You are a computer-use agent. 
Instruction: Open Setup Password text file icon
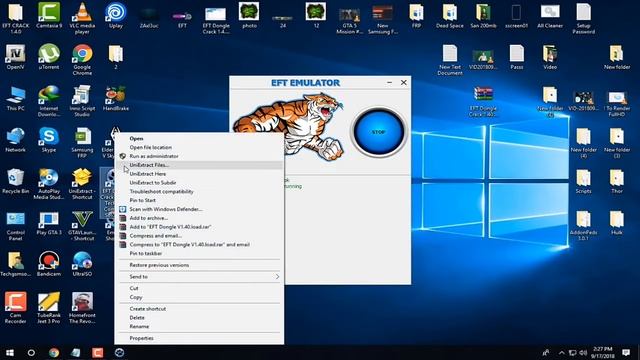[583, 18]
